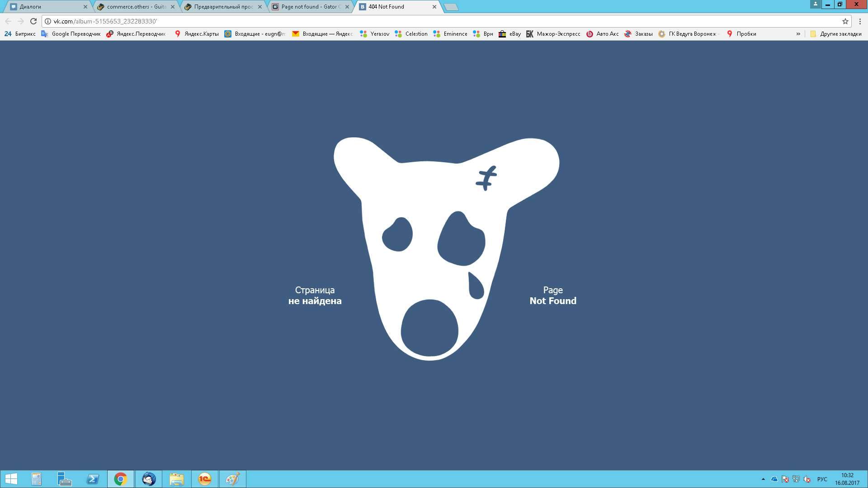Open the Windows Start menu
The width and height of the screenshot is (868, 488).
pyautogui.click(x=11, y=479)
